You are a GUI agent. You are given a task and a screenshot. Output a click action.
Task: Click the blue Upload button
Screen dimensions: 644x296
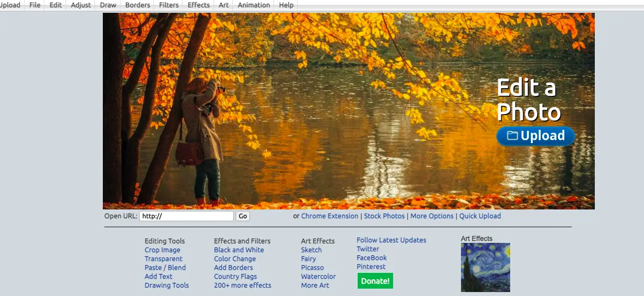point(536,136)
